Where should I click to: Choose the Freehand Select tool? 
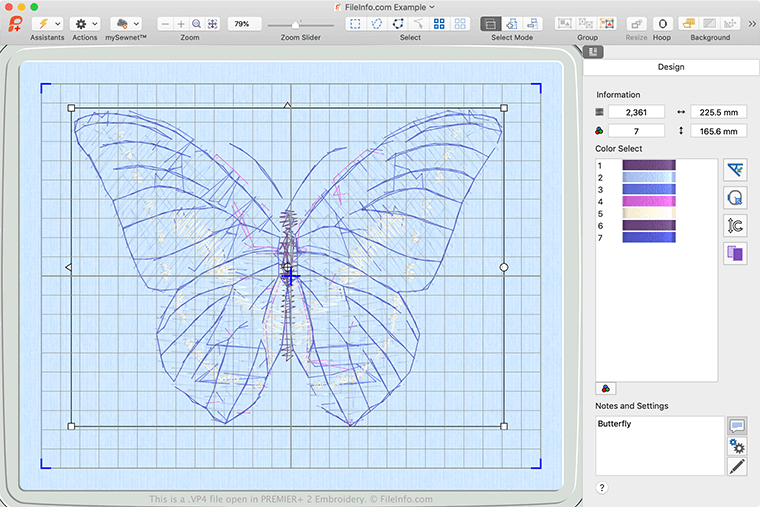(377, 24)
